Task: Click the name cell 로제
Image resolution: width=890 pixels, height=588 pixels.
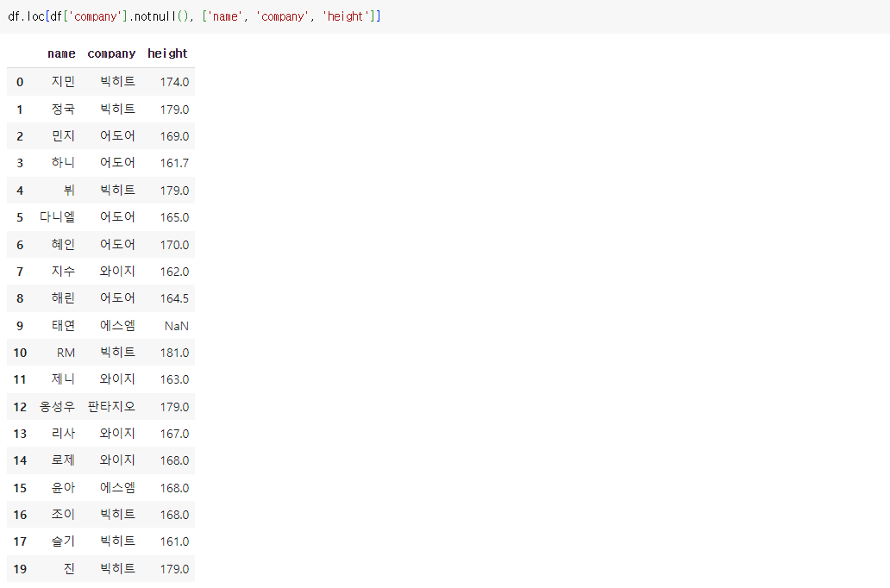Action: (x=63, y=460)
